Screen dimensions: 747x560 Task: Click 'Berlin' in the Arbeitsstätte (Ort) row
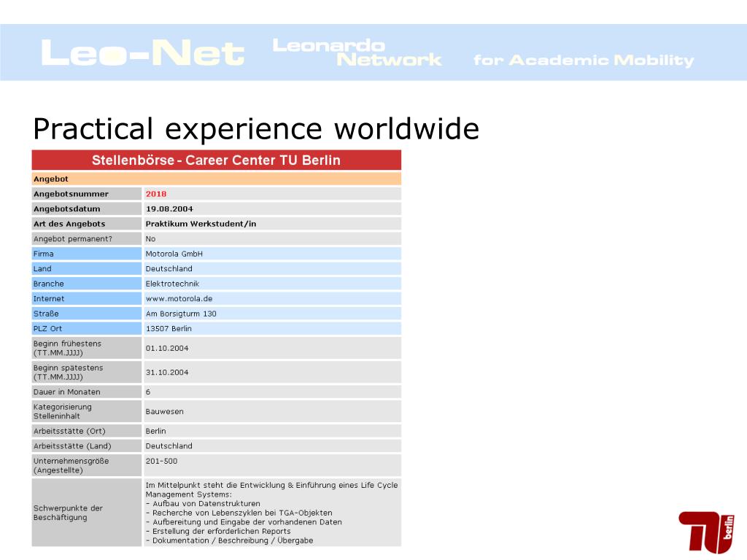[x=155, y=431]
